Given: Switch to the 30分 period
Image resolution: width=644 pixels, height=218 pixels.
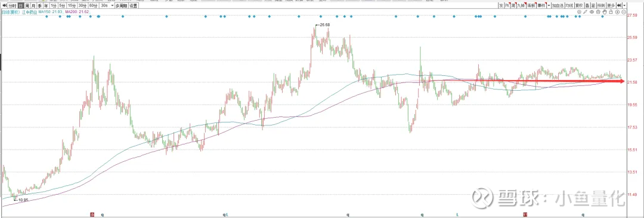Looking at the screenshot, I should coord(82,6).
